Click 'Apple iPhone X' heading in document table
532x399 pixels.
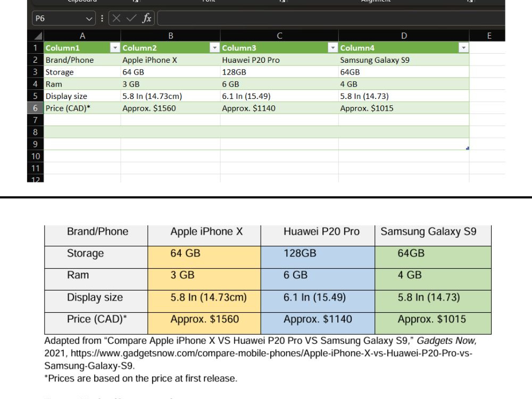point(206,231)
